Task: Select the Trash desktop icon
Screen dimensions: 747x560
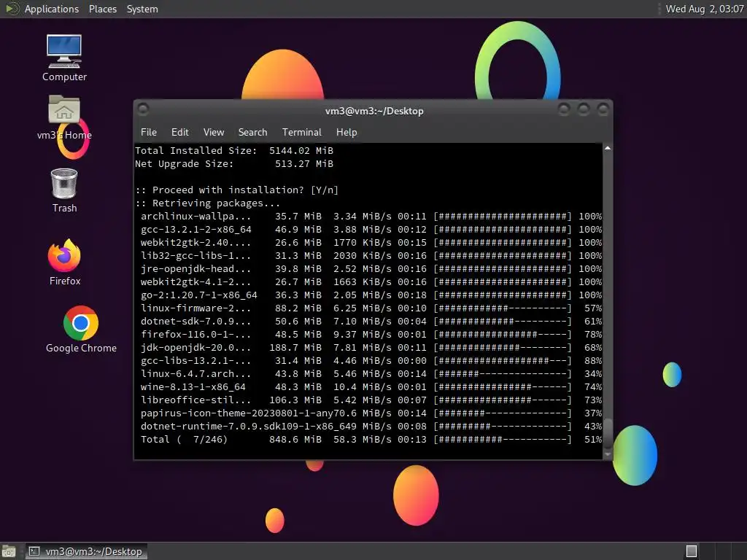Action: 64,190
